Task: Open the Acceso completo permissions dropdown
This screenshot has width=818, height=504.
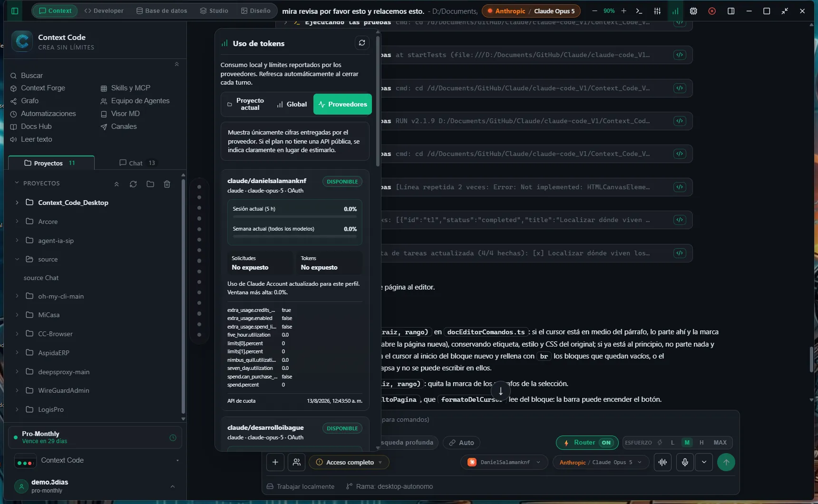Action: [x=349, y=462]
